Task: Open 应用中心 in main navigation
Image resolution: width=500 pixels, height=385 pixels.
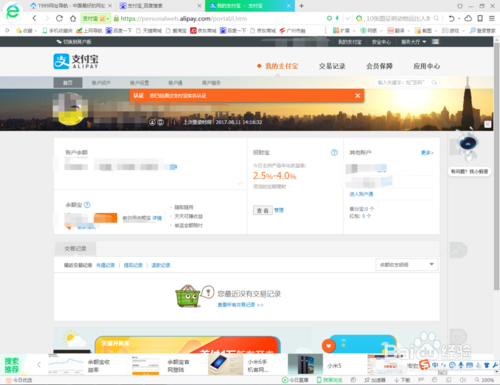Action: (x=427, y=66)
